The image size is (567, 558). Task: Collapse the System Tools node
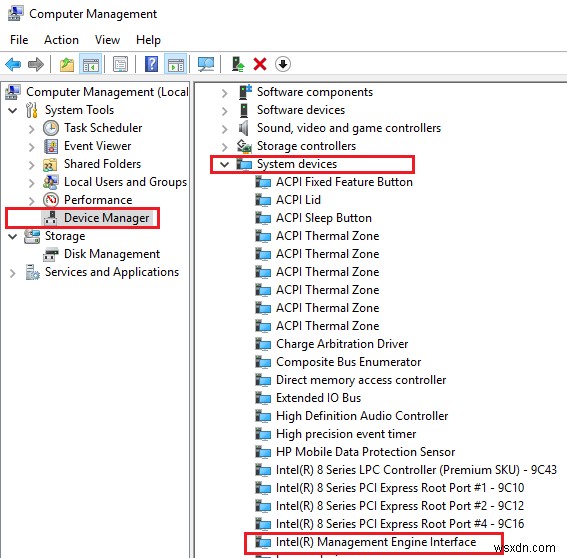[13, 110]
